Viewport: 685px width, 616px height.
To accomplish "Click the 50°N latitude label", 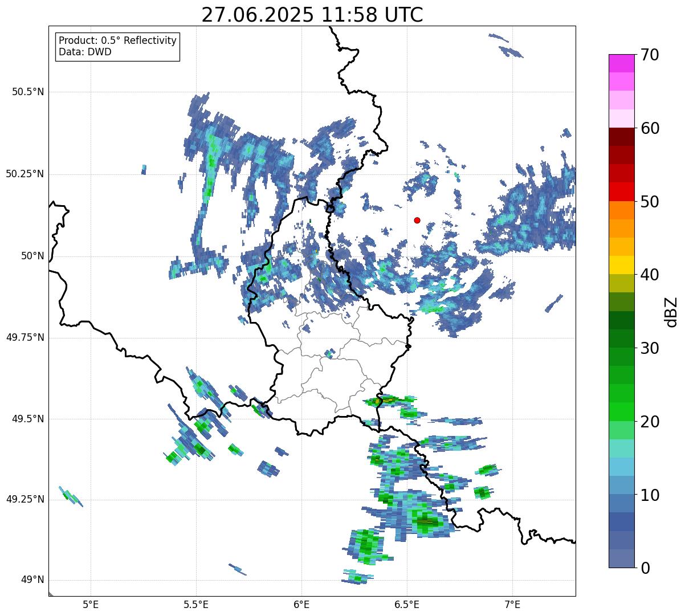I will tap(32, 256).
